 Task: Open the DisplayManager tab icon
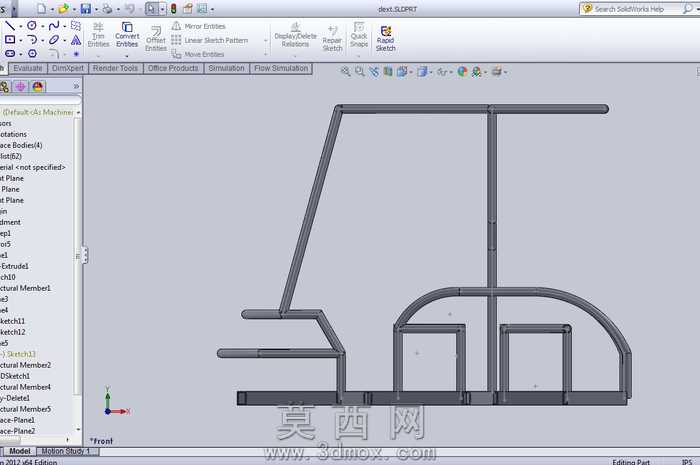click(x=38, y=86)
